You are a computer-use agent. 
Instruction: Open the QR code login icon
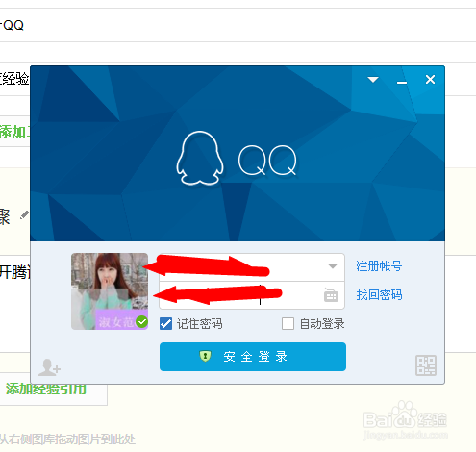tap(426, 365)
